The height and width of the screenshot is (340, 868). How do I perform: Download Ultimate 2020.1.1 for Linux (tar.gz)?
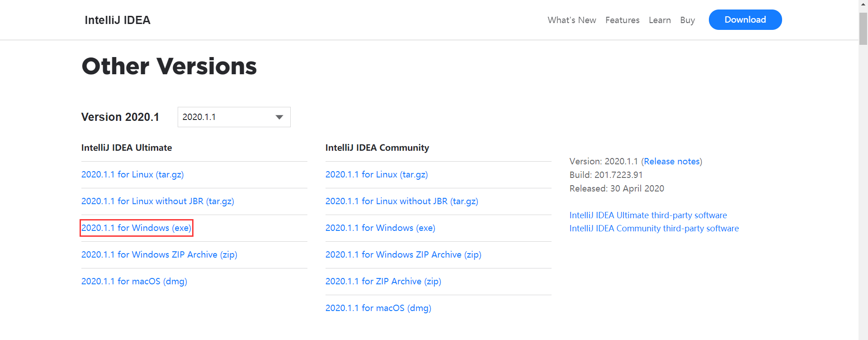[132, 174]
